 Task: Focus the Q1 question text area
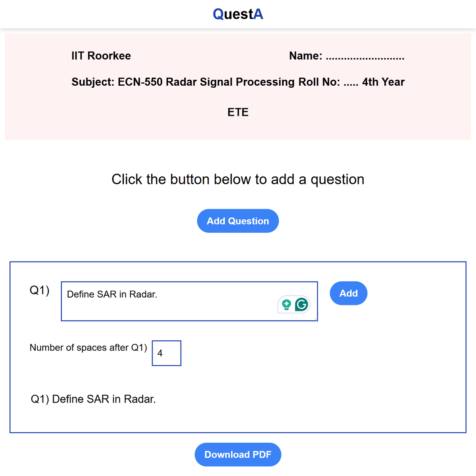189,301
